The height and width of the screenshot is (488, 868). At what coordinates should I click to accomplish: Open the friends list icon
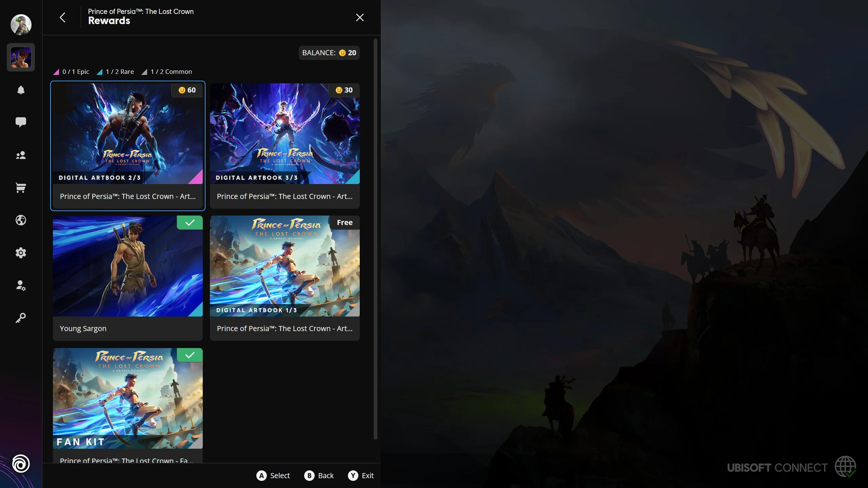point(21,155)
